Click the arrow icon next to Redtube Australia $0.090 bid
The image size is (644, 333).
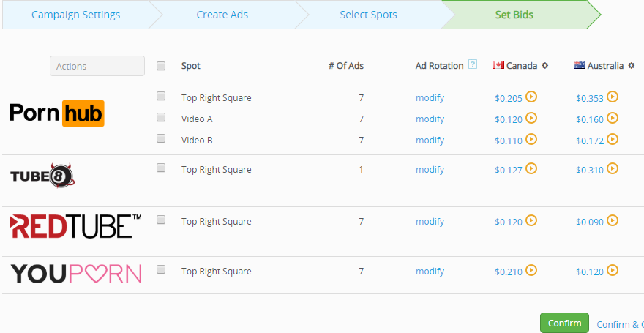(x=613, y=220)
